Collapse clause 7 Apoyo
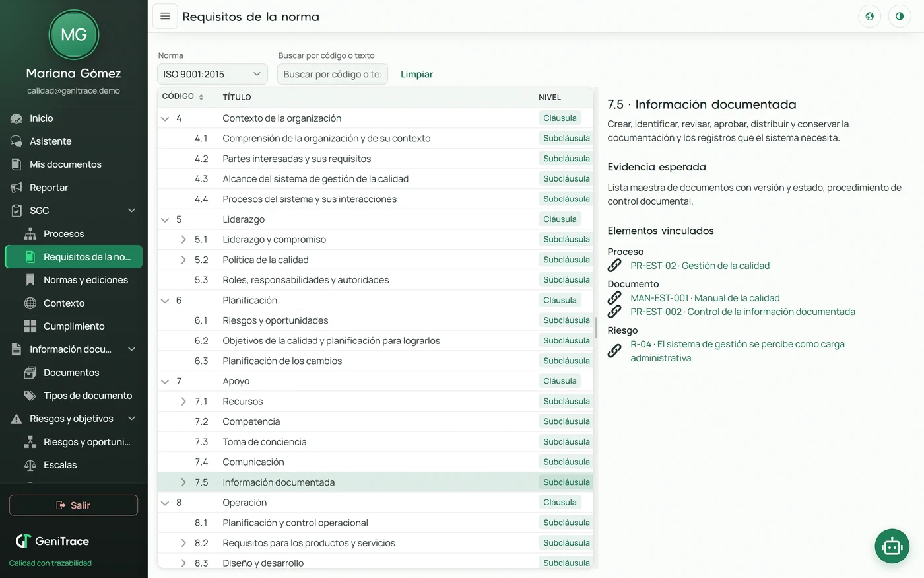924x578 pixels. [x=165, y=381]
